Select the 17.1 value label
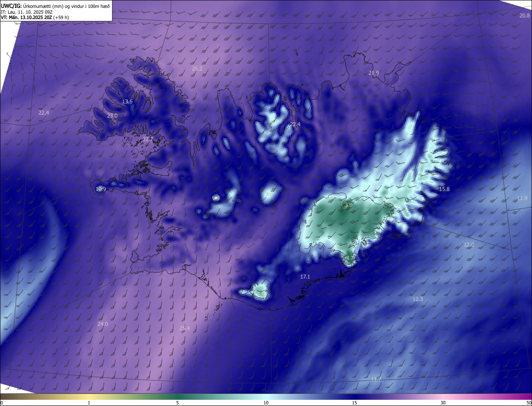532x406 pixels. pyautogui.click(x=305, y=276)
